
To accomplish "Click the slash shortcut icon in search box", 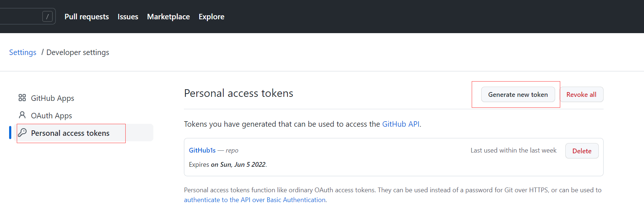I will pos(47,16).
